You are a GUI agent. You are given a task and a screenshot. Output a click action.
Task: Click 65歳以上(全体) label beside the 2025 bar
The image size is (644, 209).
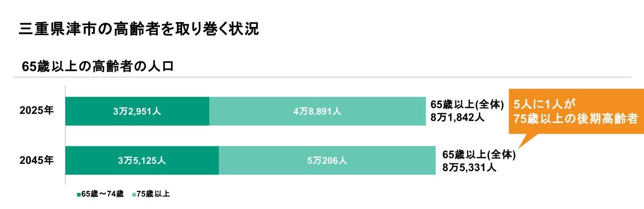(x=467, y=104)
